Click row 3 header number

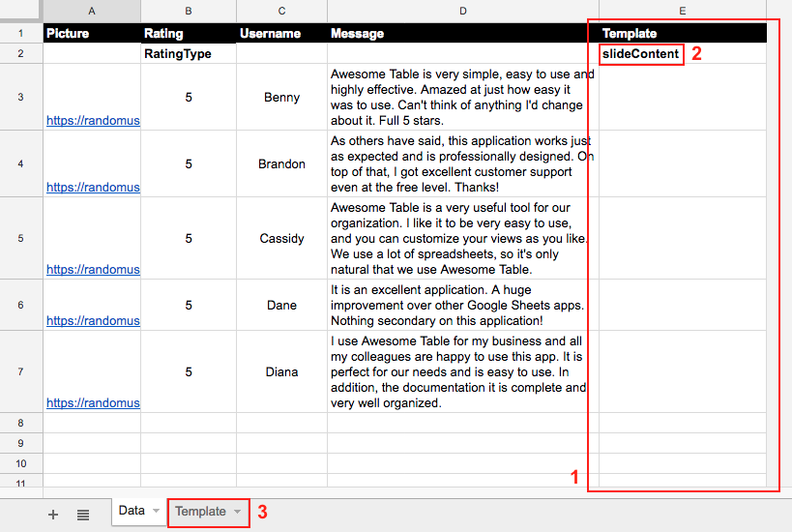[21, 97]
